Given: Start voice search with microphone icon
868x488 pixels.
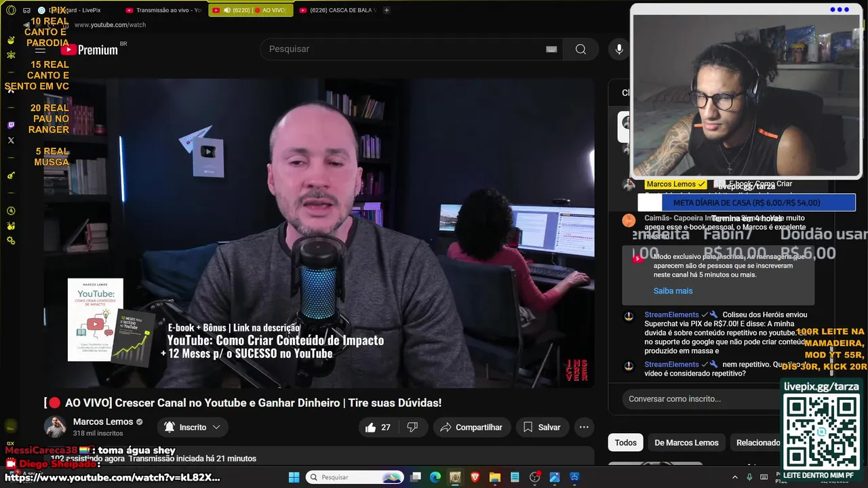Looking at the screenshot, I should pyautogui.click(x=618, y=49).
